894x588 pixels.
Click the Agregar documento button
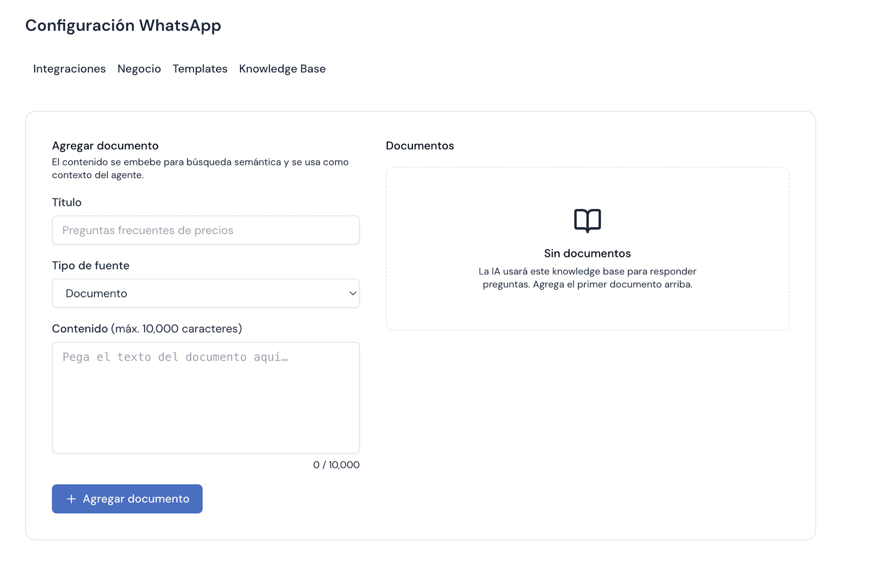click(127, 499)
